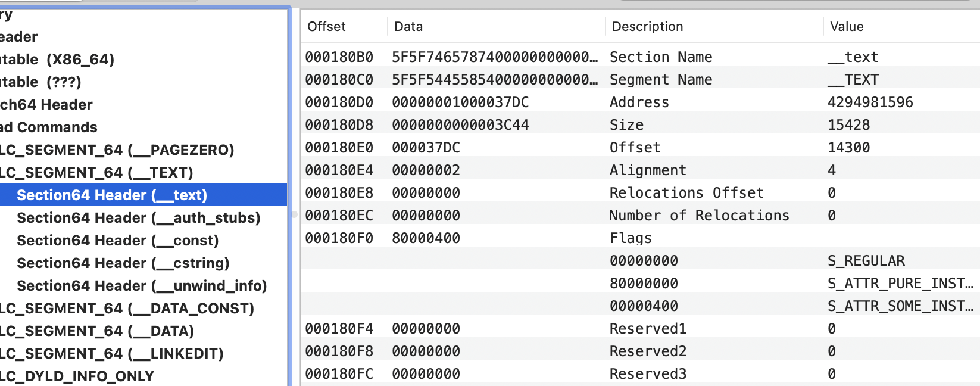Select Section64 Header (__text) tree item
Screen dimensions: 980x386
click(112, 195)
